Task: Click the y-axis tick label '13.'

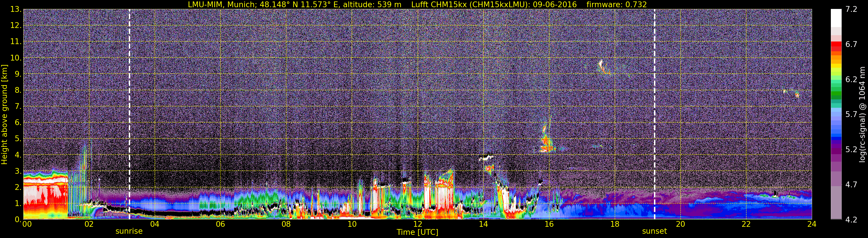Action: click(16, 9)
